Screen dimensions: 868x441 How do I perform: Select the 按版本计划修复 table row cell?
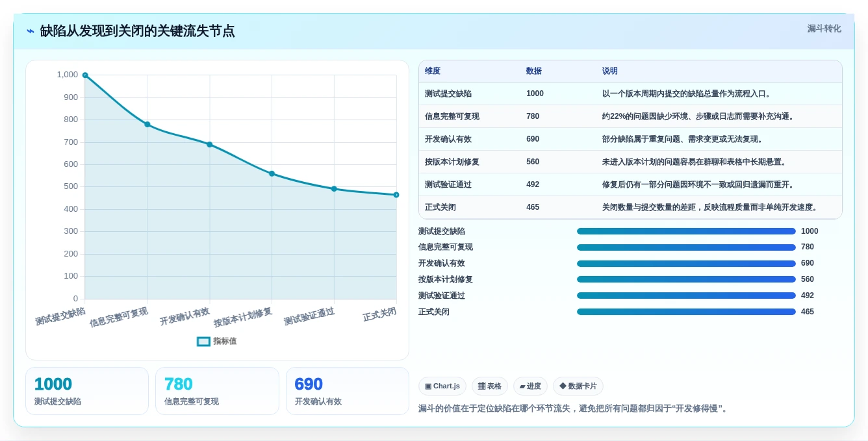pyautogui.click(x=452, y=162)
